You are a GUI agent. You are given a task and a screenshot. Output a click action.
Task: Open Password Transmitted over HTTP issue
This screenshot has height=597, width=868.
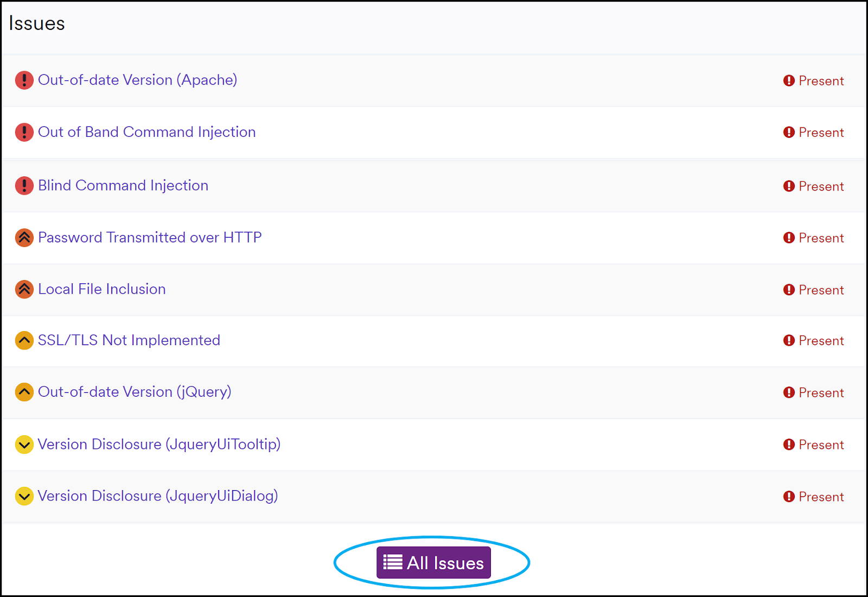tap(150, 238)
